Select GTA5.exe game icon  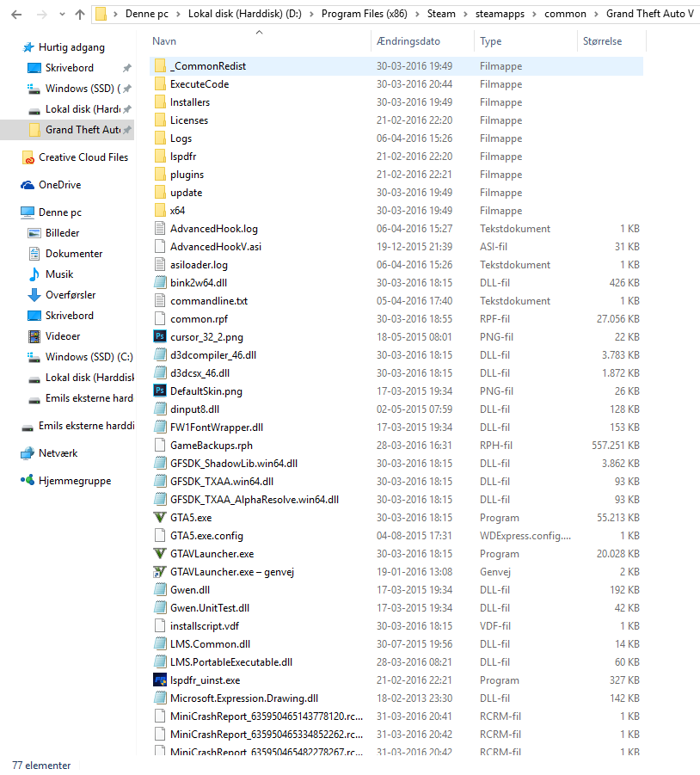pyautogui.click(x=160, y=518)
